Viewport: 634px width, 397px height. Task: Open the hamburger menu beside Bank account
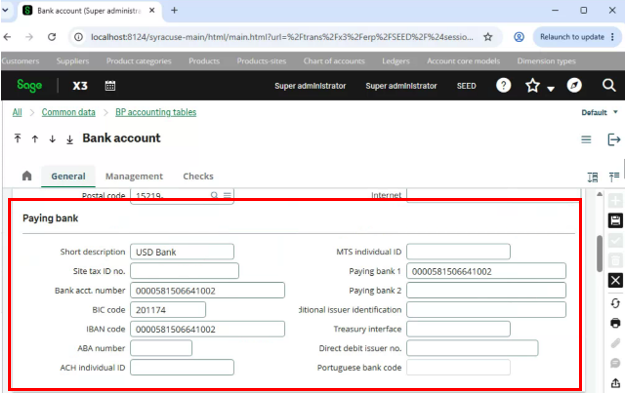pos(586,139)
